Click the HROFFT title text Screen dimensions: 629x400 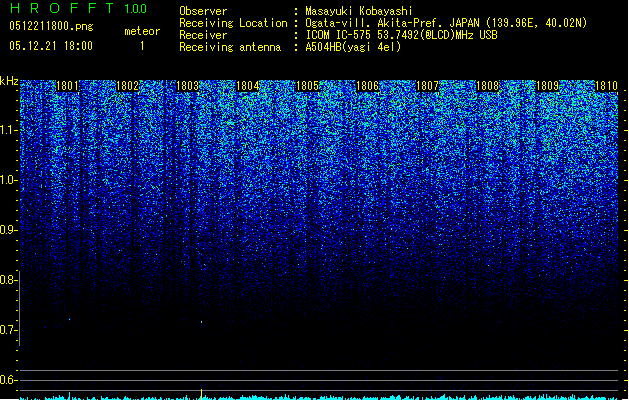(x=62, y=8)
